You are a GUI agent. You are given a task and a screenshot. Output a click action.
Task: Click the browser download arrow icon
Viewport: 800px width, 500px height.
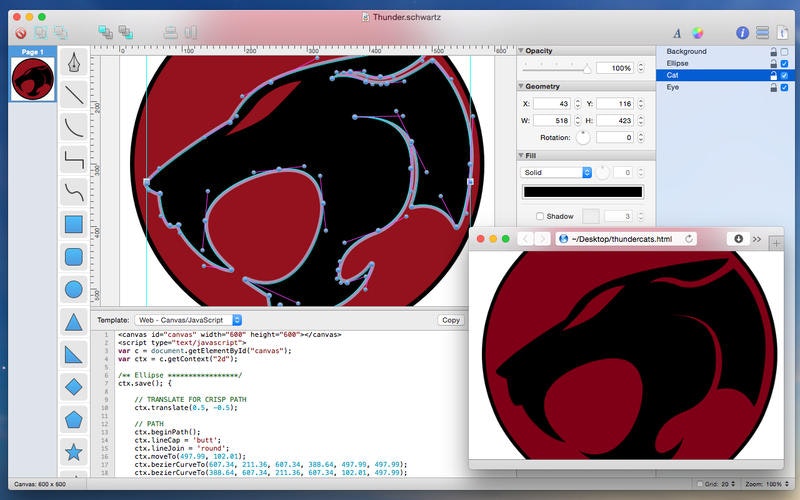point(738,239)
